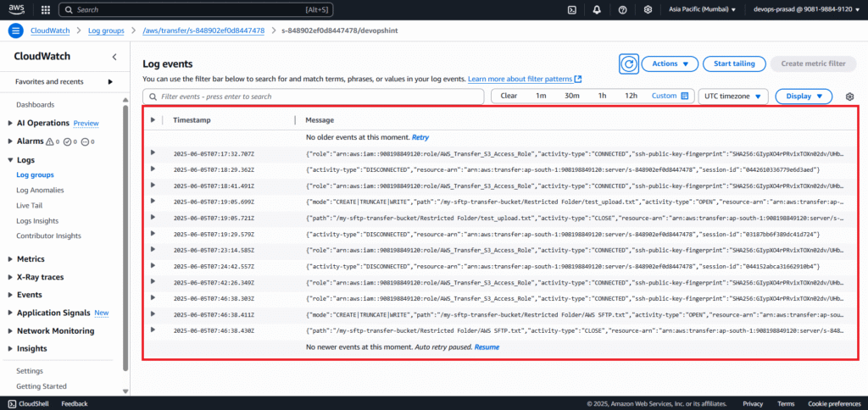Expand the log event at 07:46:38.430Z
Screen dimensions: 868x410
[153, 330]
